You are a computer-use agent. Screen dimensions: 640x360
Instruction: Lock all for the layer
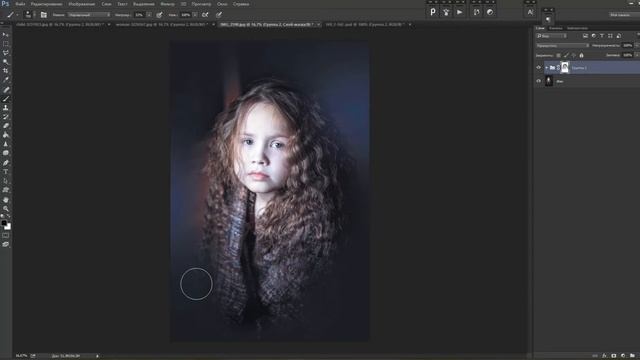pyautogui.click(x=581, y=56)
